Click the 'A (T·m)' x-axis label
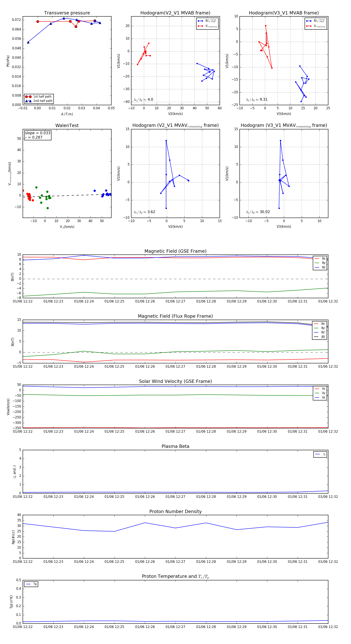 tap(67, 114)
